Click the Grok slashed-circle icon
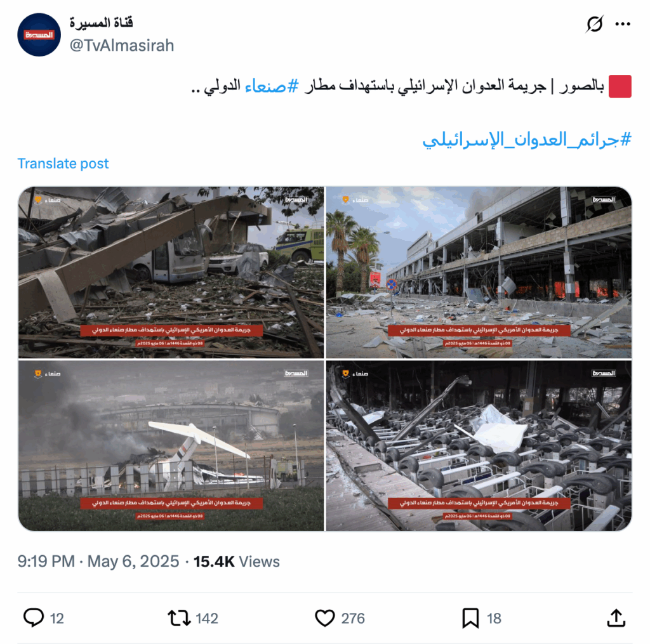Viewport: 650px width, 644px height. (594, 24)
